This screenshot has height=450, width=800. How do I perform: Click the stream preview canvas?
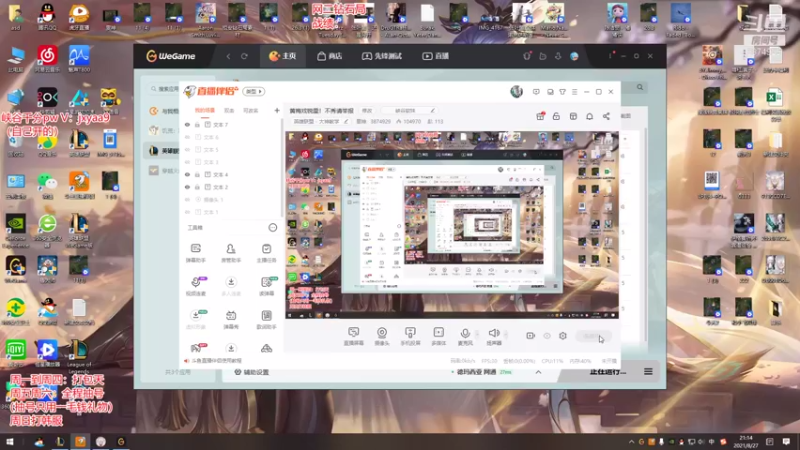coord(452,225)
